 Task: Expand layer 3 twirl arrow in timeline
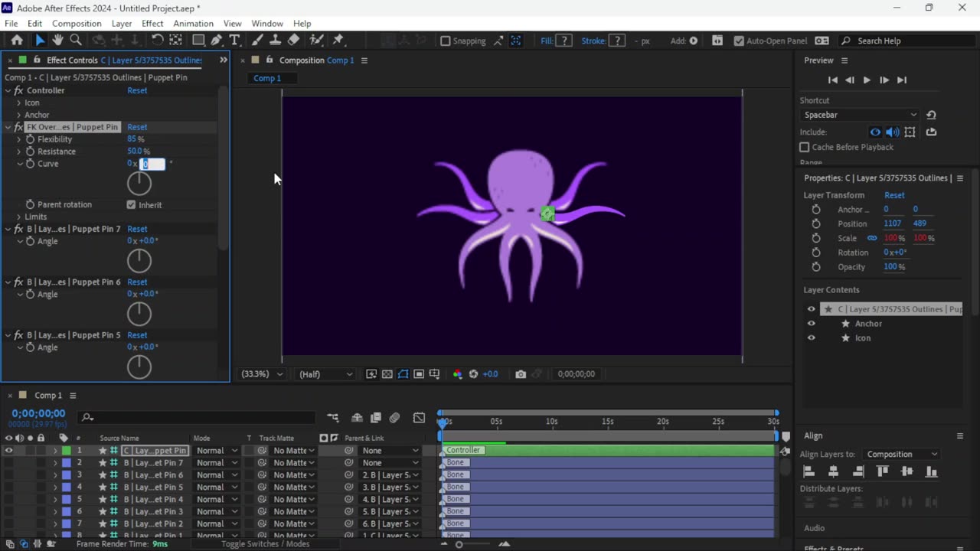[x=54, y=475]
